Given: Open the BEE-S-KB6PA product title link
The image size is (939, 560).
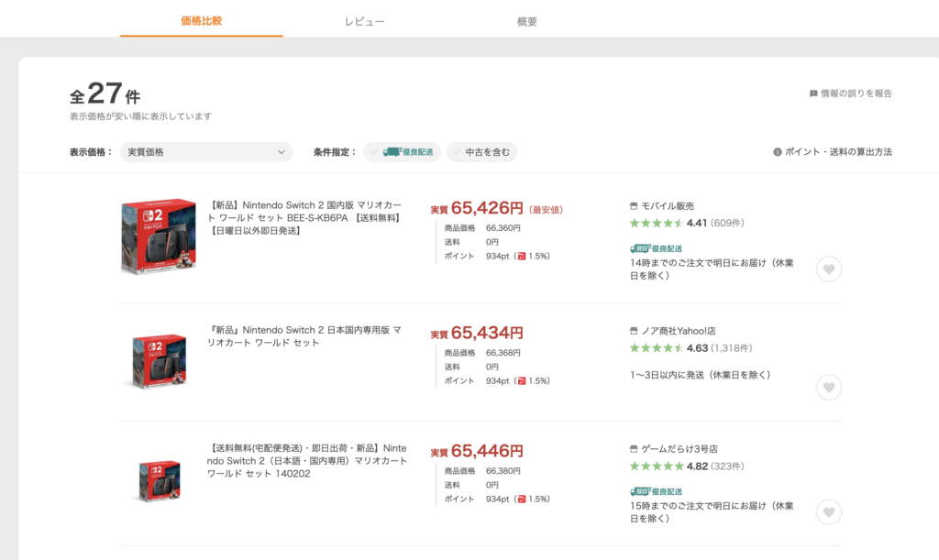Looking at the screenshot, I should [x=304, y=218].
